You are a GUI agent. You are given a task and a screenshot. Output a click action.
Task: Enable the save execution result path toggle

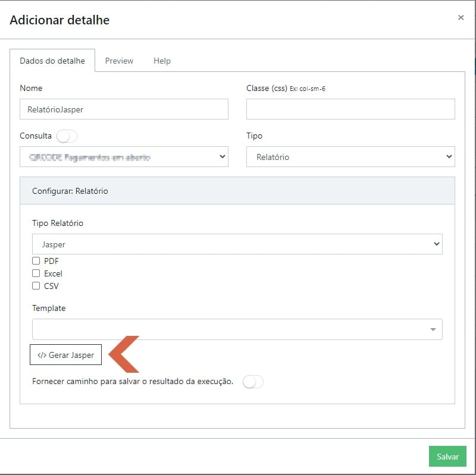coord(253,382)
